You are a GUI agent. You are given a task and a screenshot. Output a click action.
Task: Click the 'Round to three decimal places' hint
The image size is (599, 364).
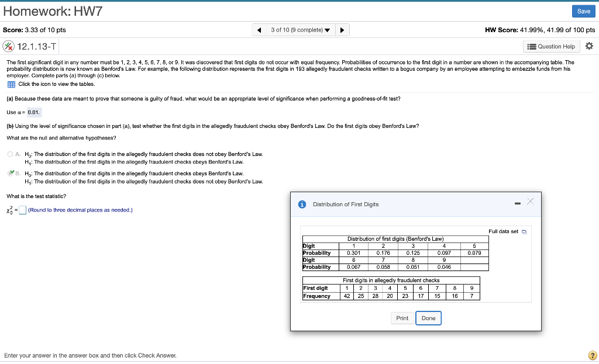pos(80,210)
